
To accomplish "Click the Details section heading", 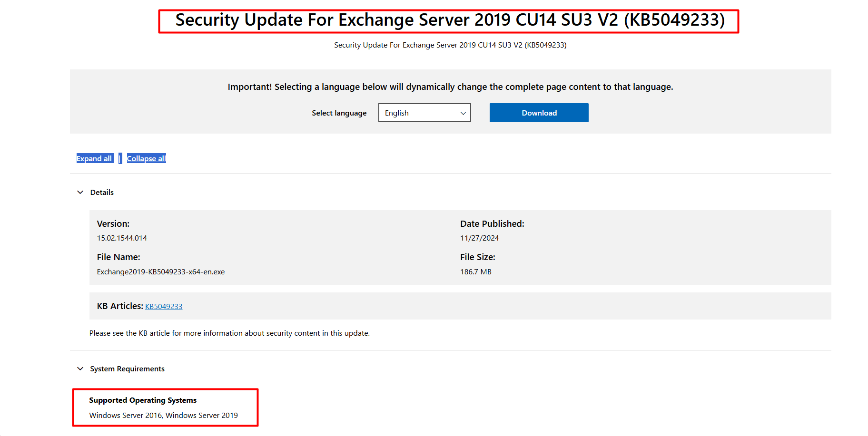I will pos(102,192).
